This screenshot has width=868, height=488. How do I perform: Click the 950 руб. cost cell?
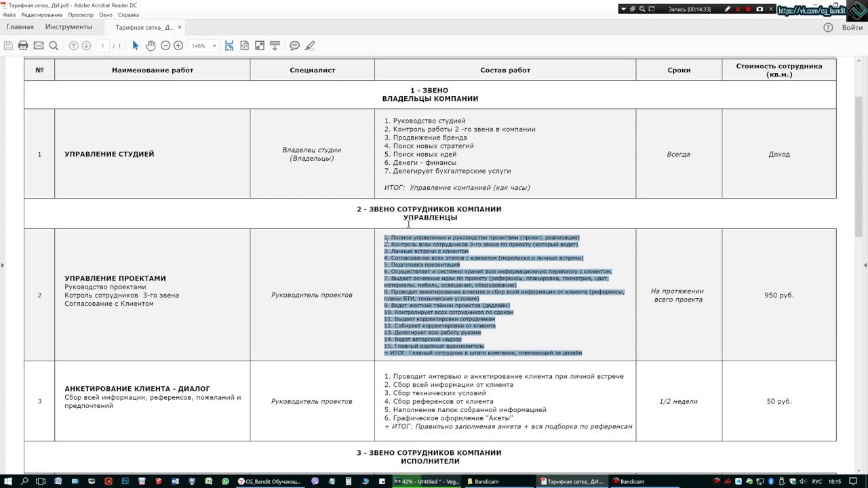point(779,295)
